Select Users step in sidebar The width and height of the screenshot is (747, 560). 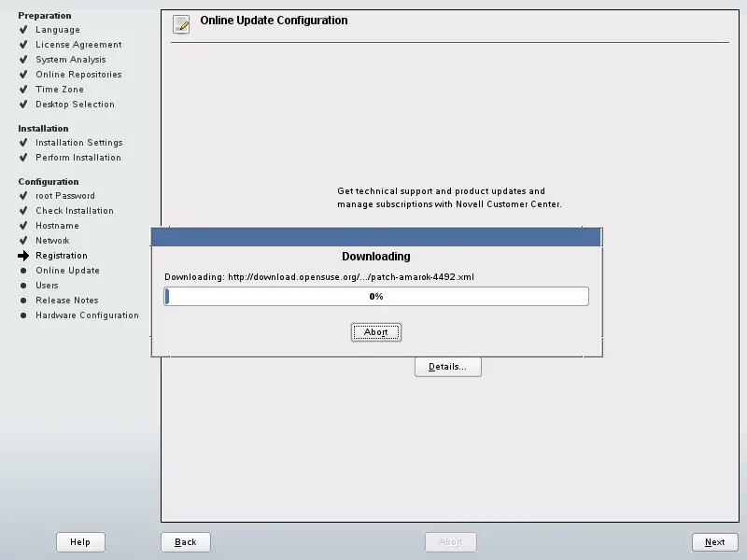[x=47, y=286]
